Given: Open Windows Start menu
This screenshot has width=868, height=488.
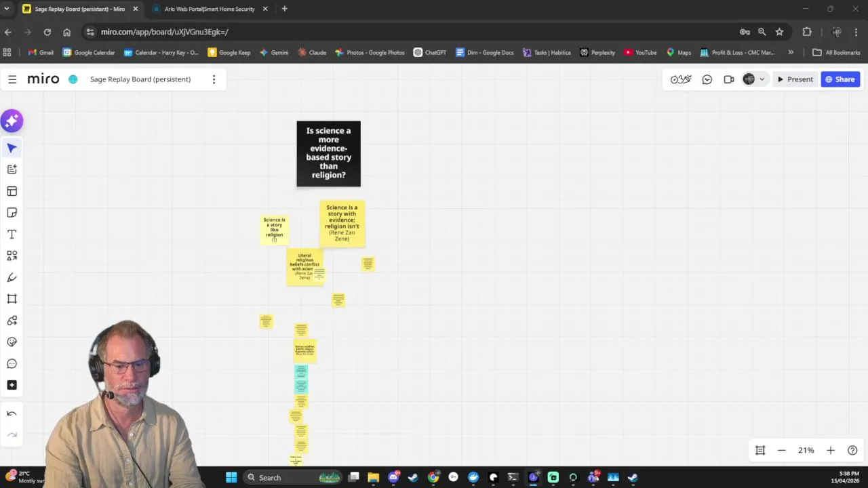Looking at the screenshot, I should click(x=231, y=477).
